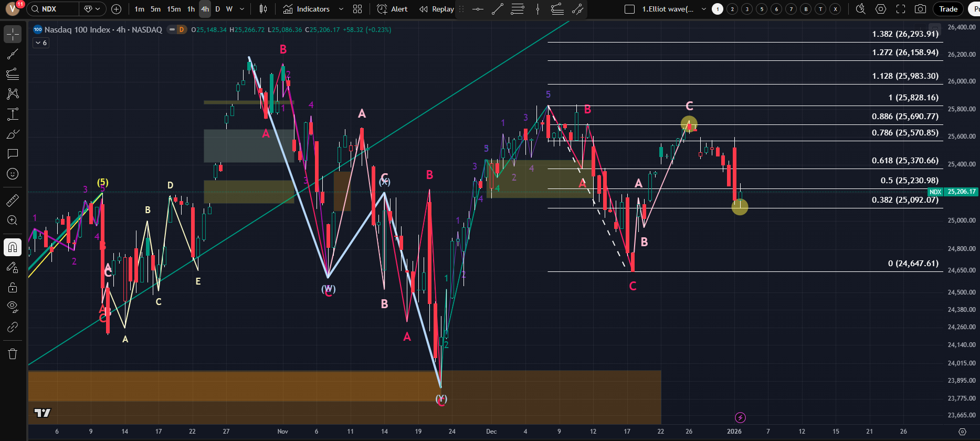The image size is (980, 441).
Task: Select the Fibonacci retracement tool in left sidebar
Action: (13, 74)
